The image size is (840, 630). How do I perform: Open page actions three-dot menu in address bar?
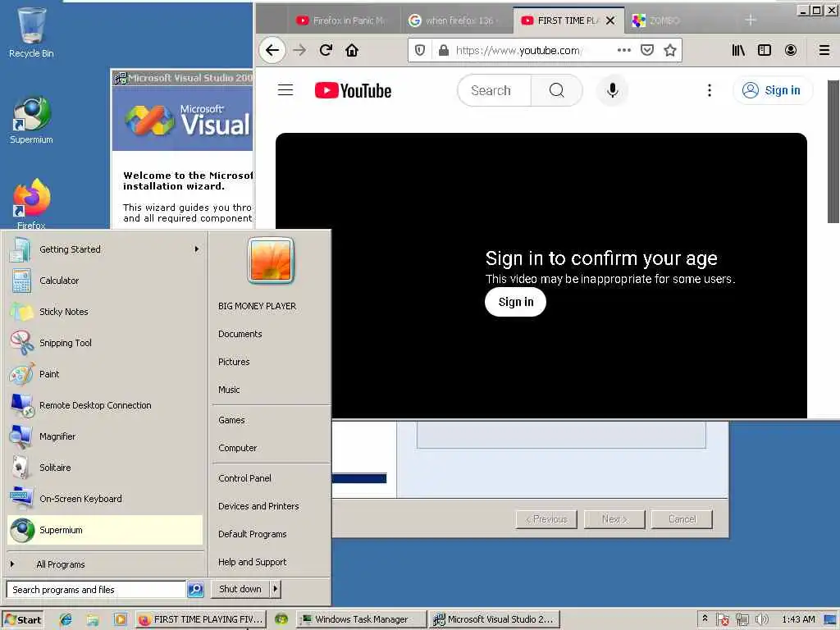(x=624, y=50)
